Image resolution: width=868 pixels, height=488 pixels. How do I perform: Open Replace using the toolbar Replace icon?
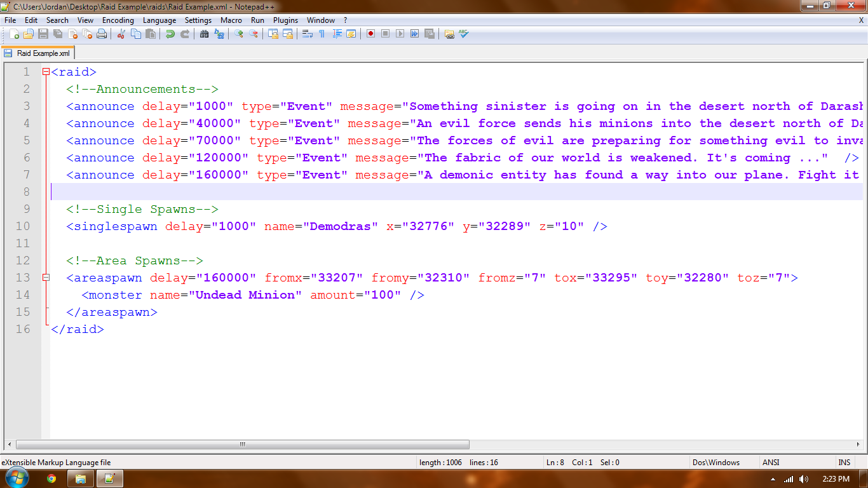(219, 34)
